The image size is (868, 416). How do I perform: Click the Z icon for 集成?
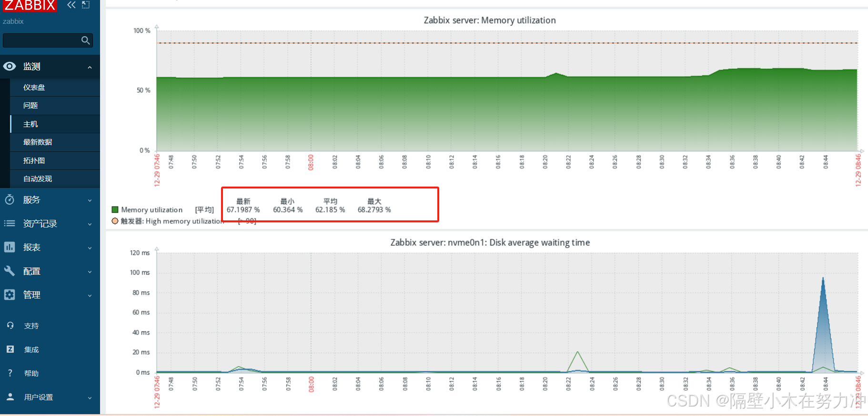[x=10, y=349]
